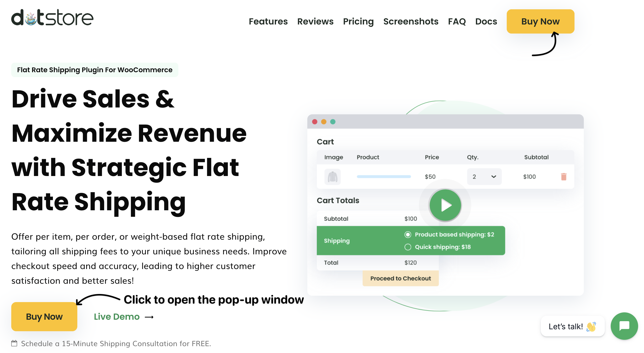Click the orange dot in mock window
Viewport: 644px width, 353px height.
324,122
